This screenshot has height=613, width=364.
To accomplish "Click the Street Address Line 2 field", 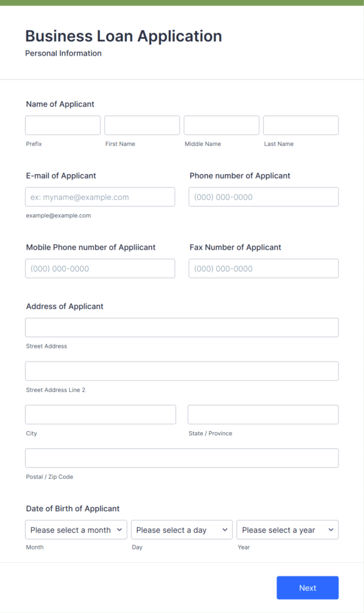I will pyautogui.click(x=181, y=371).
